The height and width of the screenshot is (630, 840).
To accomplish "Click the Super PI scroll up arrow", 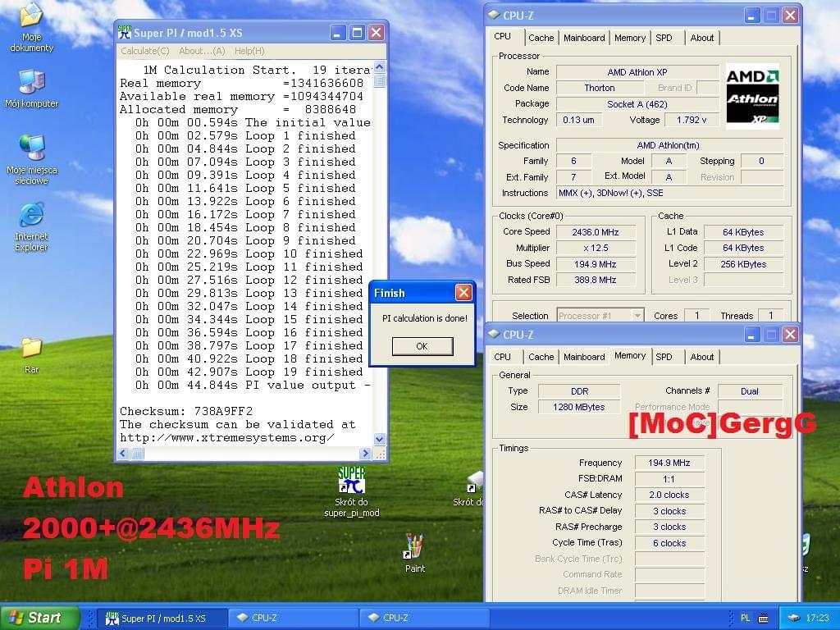I will click(x=379, y=67).
